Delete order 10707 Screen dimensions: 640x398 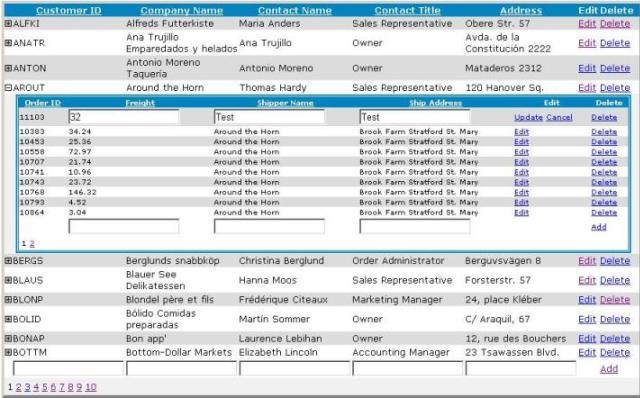tap(604, 162)
